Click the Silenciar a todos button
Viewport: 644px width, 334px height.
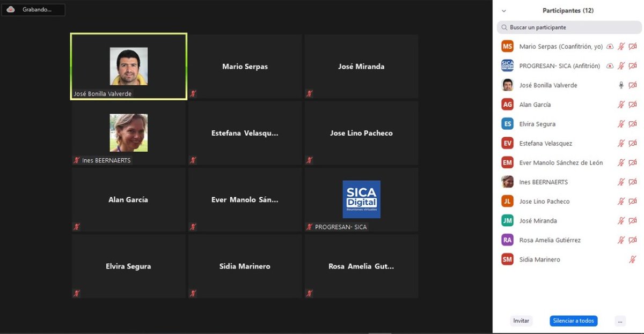(x=573, y=321)
